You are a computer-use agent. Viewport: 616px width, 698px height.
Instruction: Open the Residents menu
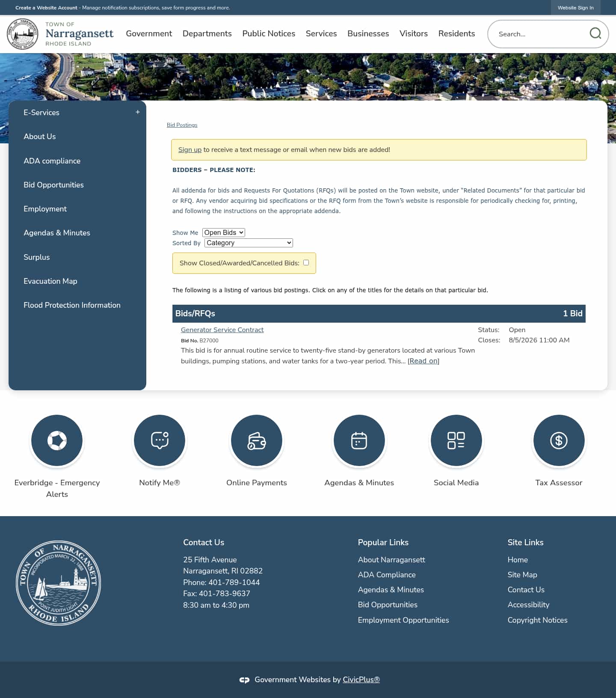pyautogui.click(x=456, y=33)
